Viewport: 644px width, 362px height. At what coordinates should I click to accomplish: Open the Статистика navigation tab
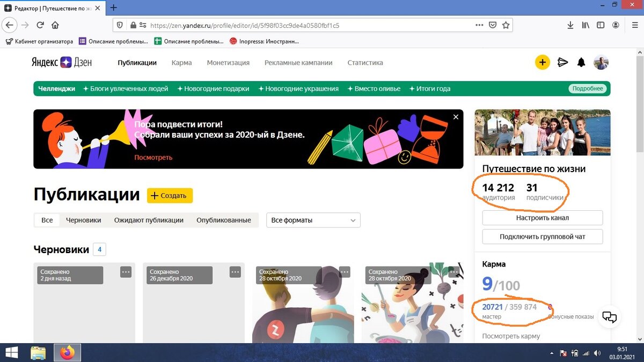pyautogui.click(x=365, y=62)
